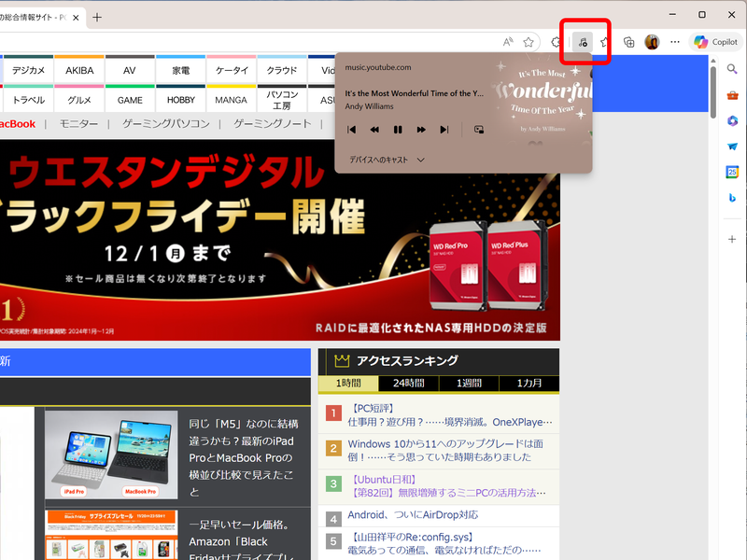Open the ゲーミングノート link

(272, 124)
